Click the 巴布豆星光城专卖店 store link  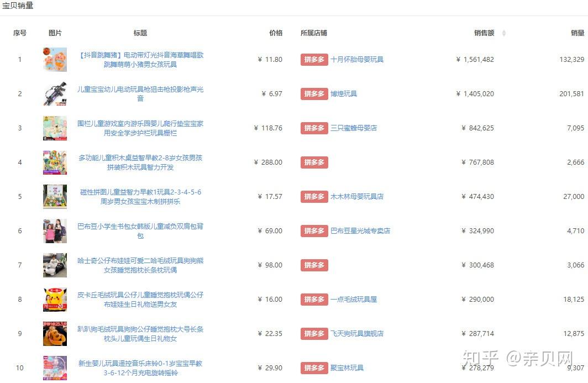(x=361, y=230)
